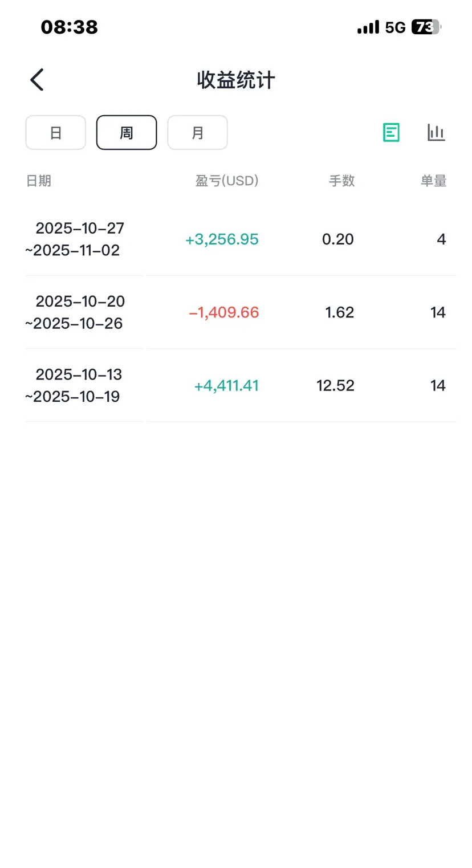The height and width of the screenshot is (868, 472).
Task: Select the 月 (monthly) tab
Action: click(197, 133)
